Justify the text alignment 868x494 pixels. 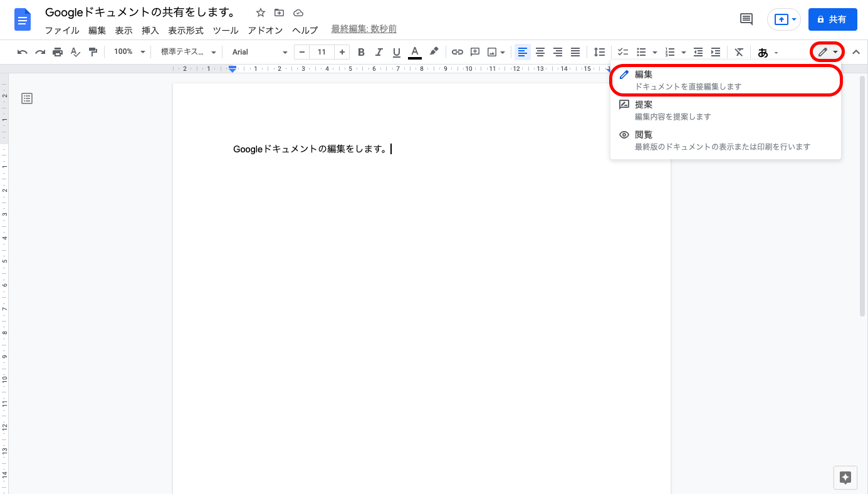coord(575,52)
